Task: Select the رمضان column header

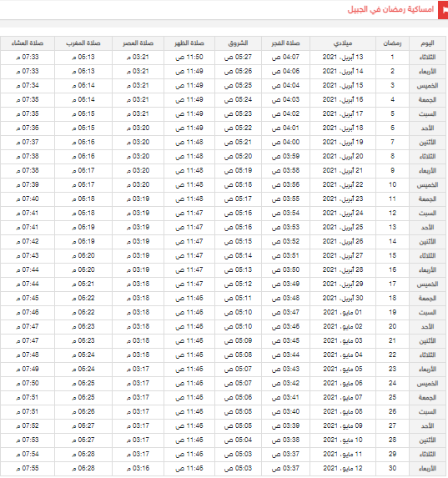Action: 392,43
